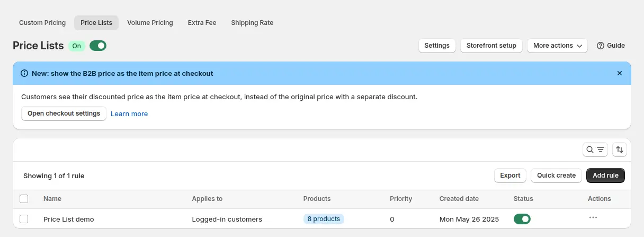
Task: Click the 8 products badge
Action: [324, 218]
